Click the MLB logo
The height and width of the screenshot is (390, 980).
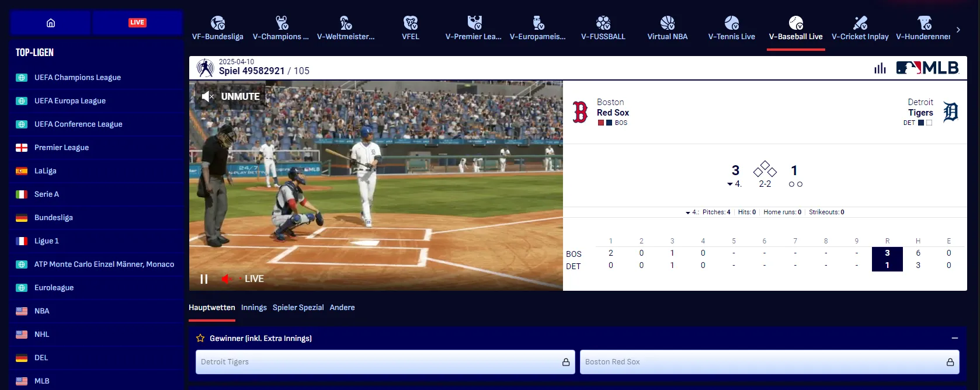coord(927,68)
